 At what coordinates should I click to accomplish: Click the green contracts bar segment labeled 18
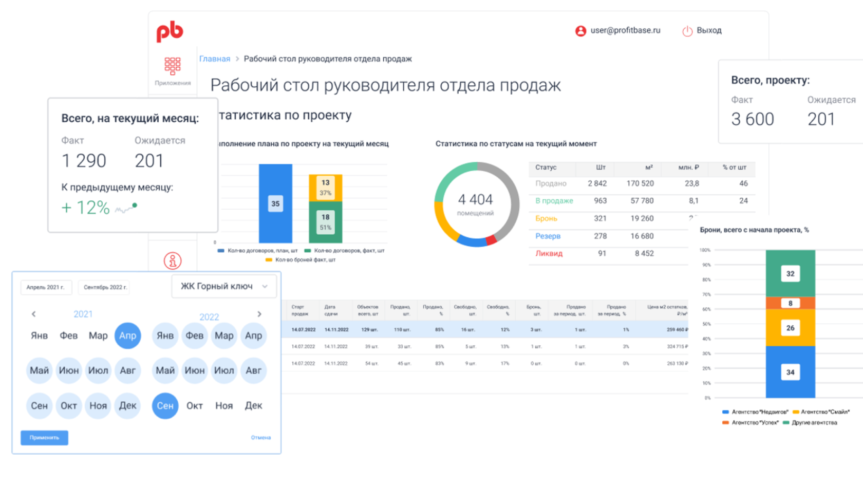pyautogui.click(x=325, y=222)
